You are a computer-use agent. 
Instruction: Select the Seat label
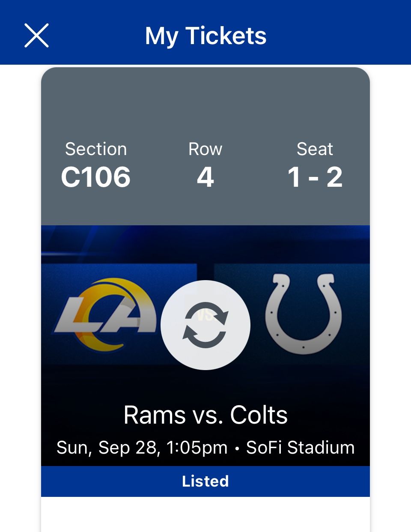click(315, 149)
